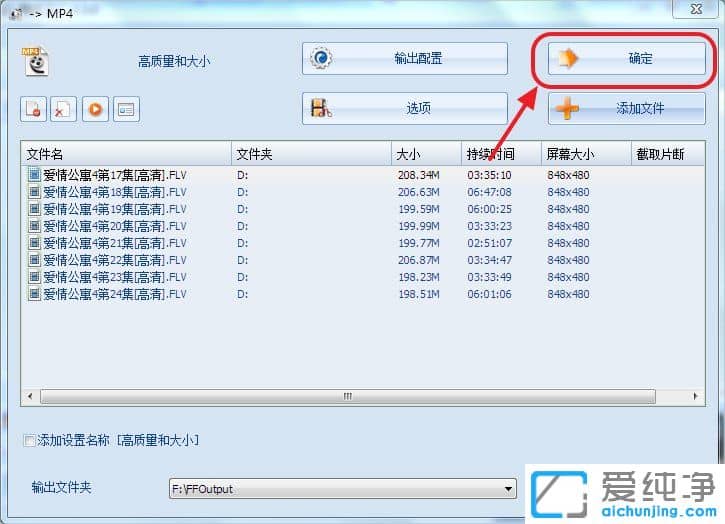This screenshot has height=524, width=725.
Task: Select file 爱情公寓4第20集[高清].FLV
Action: click(115, 226)
